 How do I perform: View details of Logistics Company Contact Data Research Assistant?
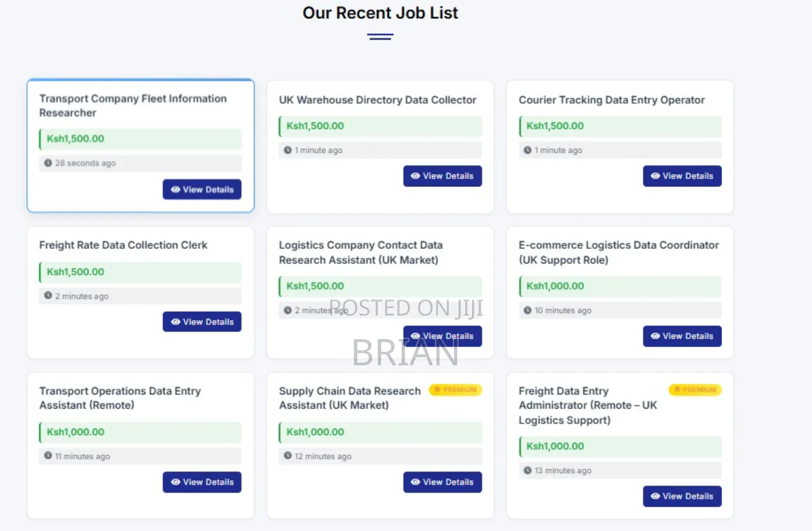click(443, 336)
